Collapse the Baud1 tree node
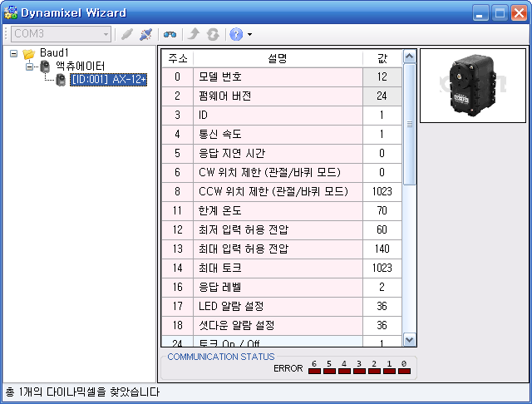This screenshot has height=404, width=532. [13, 54]
